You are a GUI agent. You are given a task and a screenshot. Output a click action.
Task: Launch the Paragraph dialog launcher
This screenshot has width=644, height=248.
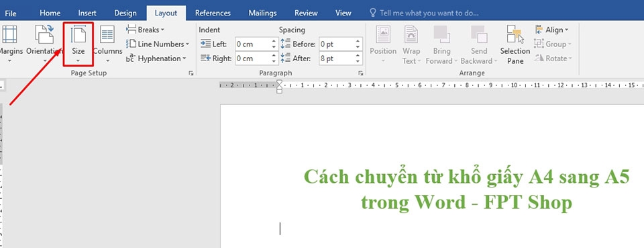point(361,73)
